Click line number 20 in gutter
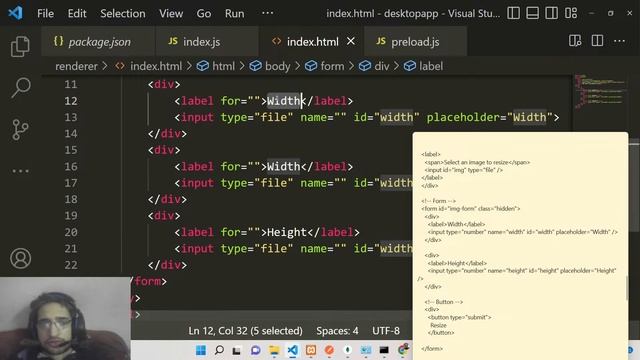640x360 pixels. [x=71, y=232]
